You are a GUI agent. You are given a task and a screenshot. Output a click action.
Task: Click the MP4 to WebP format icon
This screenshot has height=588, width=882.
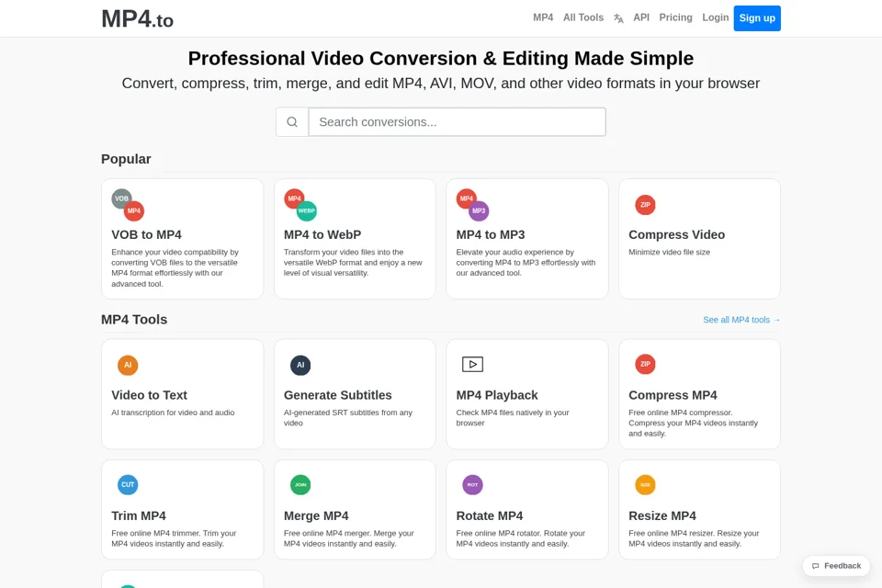click(300, 205)
